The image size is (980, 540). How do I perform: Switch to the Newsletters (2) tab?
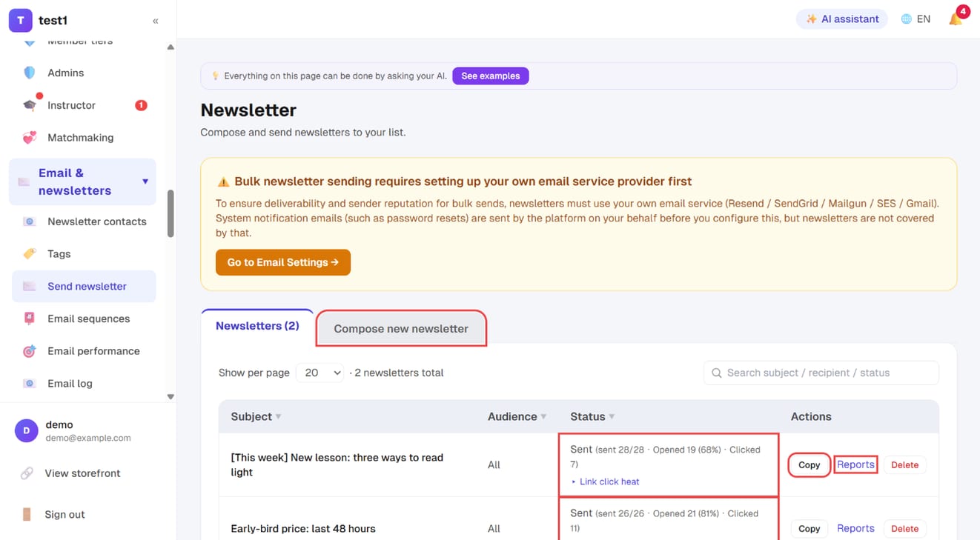tap(257, 326)
